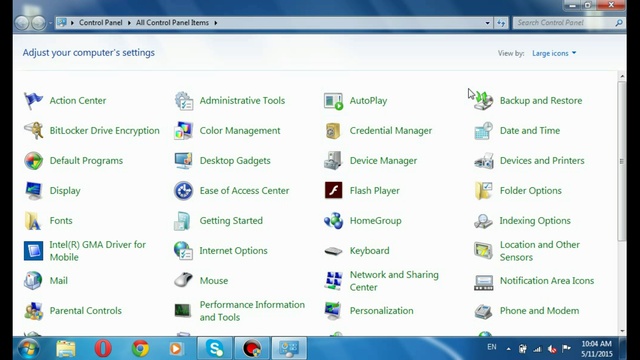
Task: Click the scrollbar up arrow
Action: [x=622, y=76]
